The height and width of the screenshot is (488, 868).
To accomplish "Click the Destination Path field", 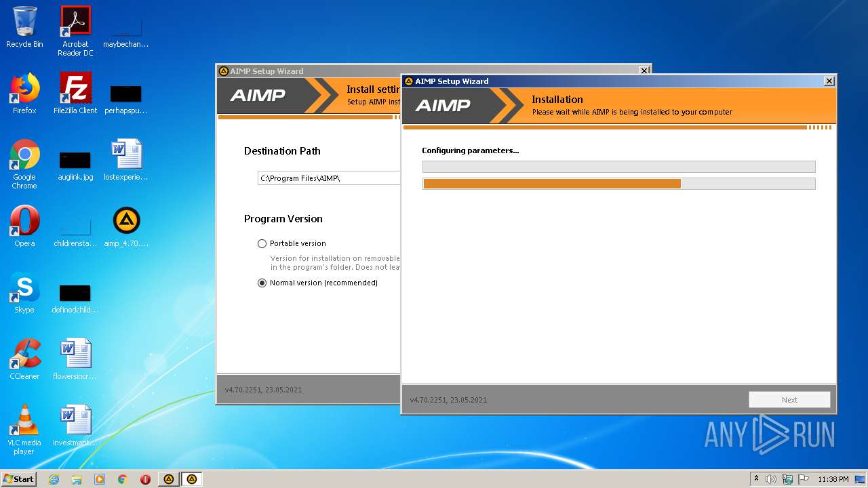I will tap(329, 178).
